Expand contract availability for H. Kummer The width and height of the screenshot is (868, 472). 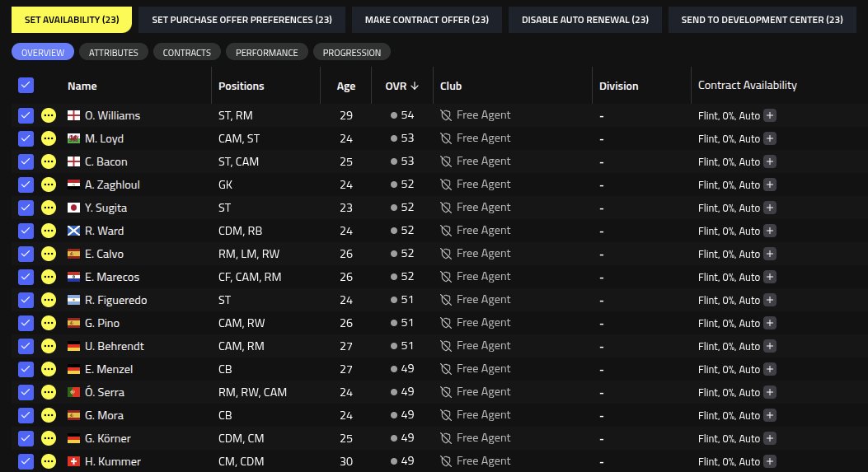[769, 461]
